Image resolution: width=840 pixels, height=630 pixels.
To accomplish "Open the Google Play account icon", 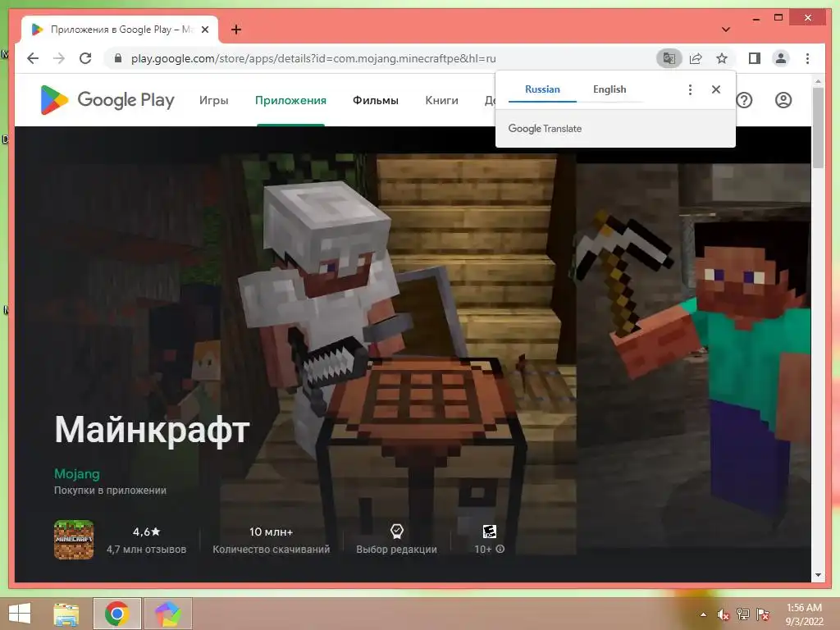I will coord(783,100).
